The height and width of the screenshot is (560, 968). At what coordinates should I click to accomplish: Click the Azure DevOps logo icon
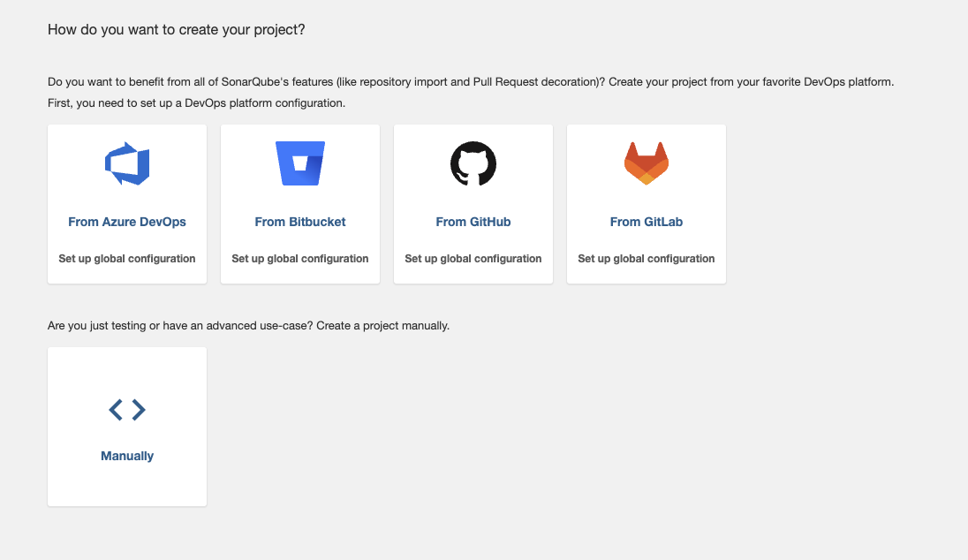point(127,163)
